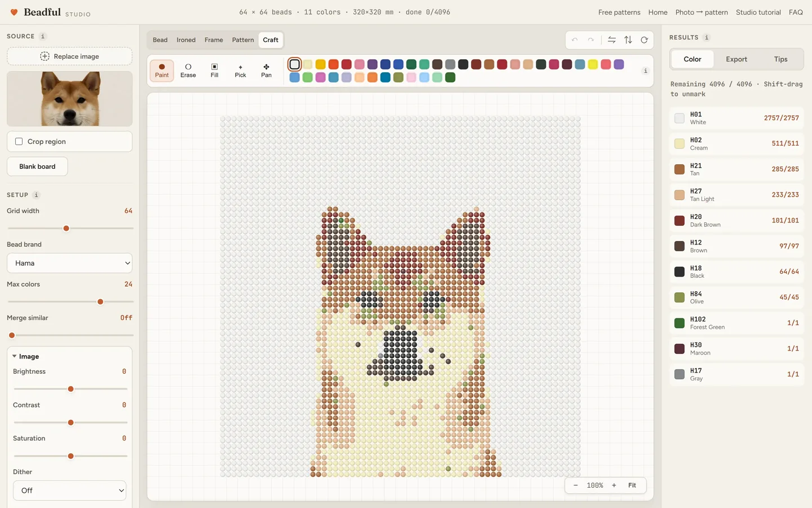Screen dimensions: 812x508
Task: Zoom in with the plus icon
Action: pyautogui.click(x=614, y=485)
